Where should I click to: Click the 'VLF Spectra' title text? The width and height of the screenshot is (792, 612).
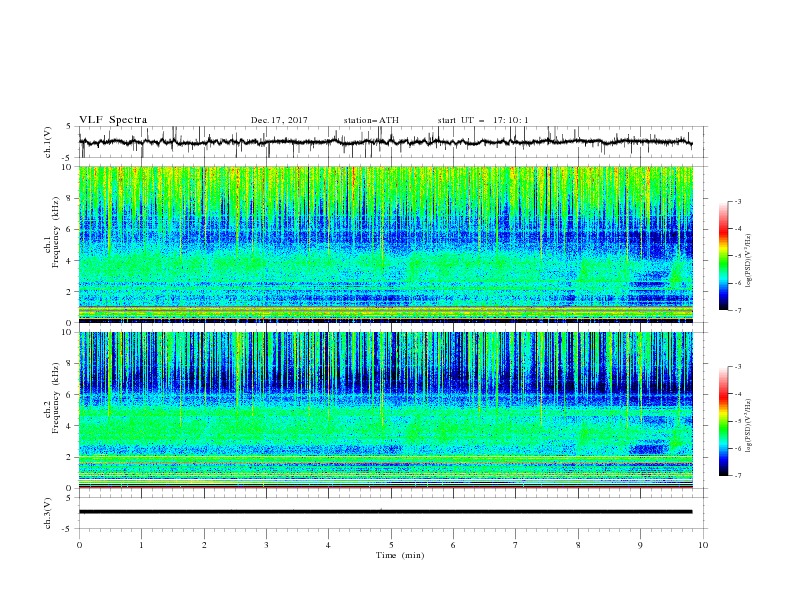tap(113, 120)
